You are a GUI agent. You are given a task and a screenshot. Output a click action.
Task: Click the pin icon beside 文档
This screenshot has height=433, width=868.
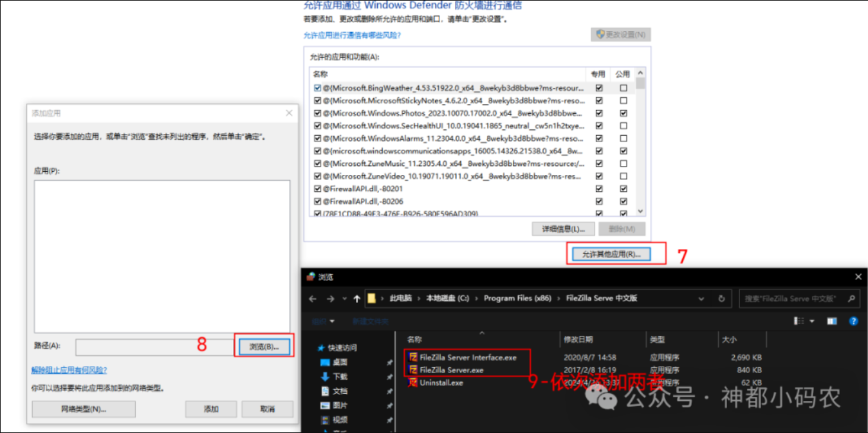[x=389, y=391]
